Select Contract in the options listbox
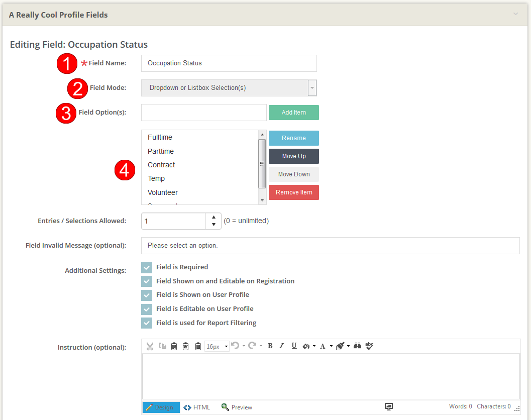 tap(161, 165)
